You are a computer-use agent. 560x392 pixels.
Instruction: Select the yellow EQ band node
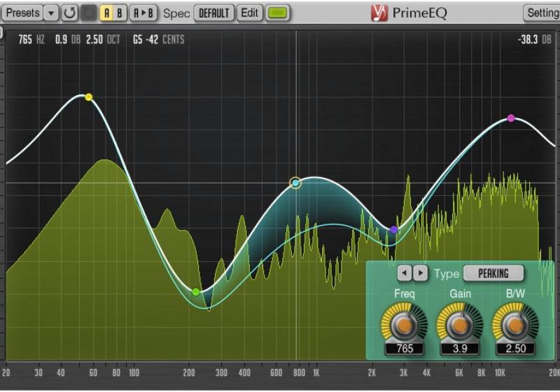click(88, 97)
